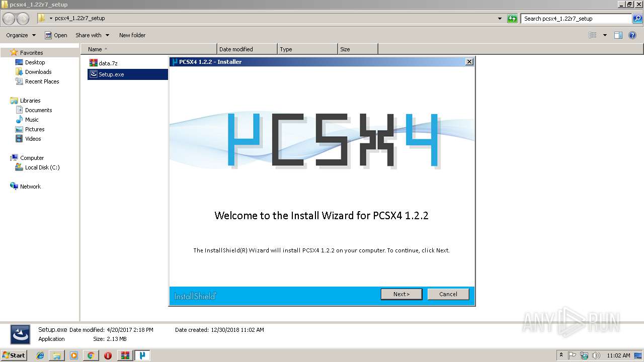This screenshot has width=644, height=362.
Task: Switch to PCSX4 installer taskbar item
Action: tap(142, 355)
